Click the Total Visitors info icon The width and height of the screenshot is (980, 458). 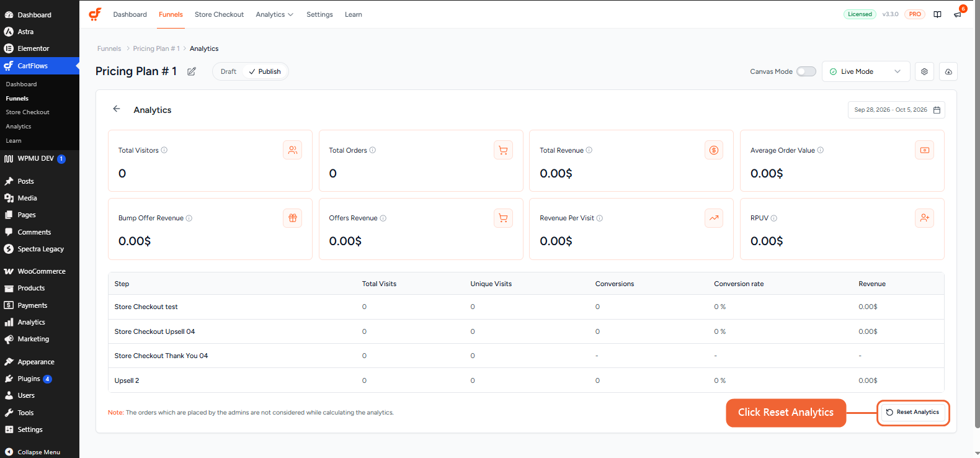point(164,150)
